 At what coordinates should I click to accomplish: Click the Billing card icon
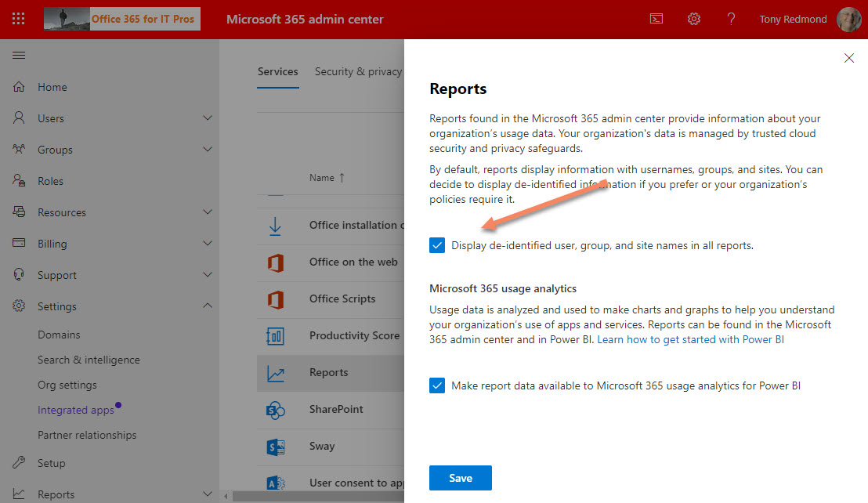point(19,244)
